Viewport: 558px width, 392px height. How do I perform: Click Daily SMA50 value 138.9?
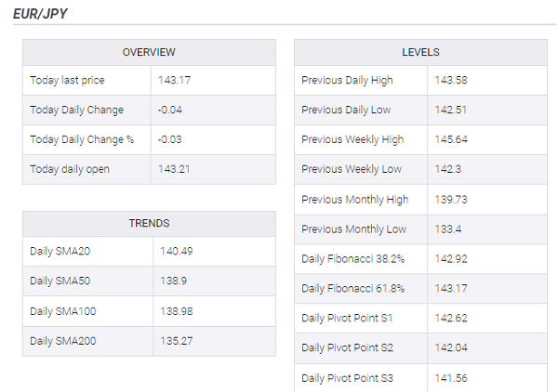(172, 281)
